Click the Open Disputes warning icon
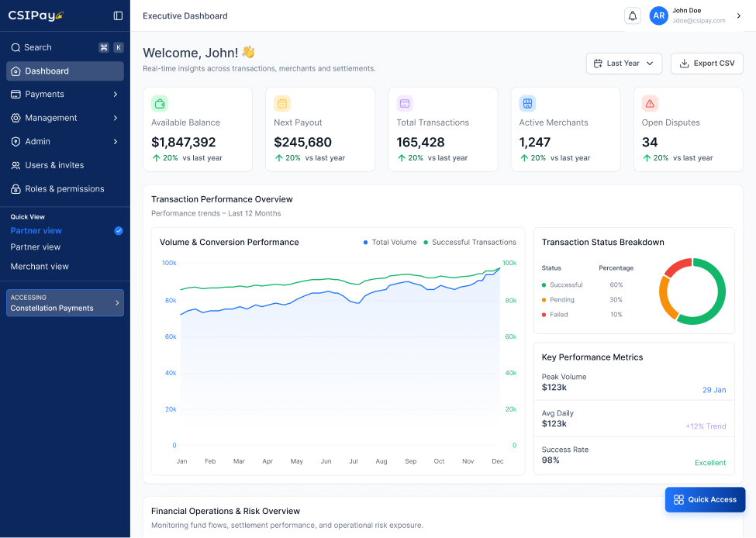The height and width of the screenshot is (538, 756). (x=650, y=103)
